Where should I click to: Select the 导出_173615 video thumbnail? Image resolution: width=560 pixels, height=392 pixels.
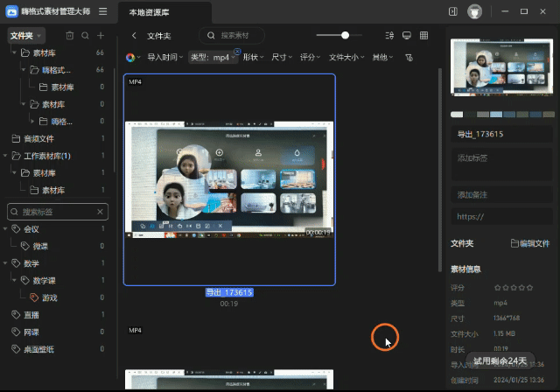coord(229,179)
